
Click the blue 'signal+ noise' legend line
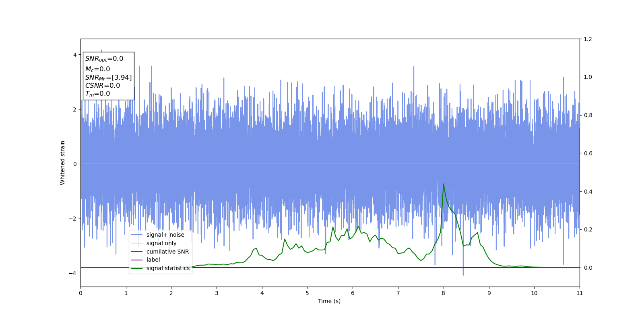137,235
